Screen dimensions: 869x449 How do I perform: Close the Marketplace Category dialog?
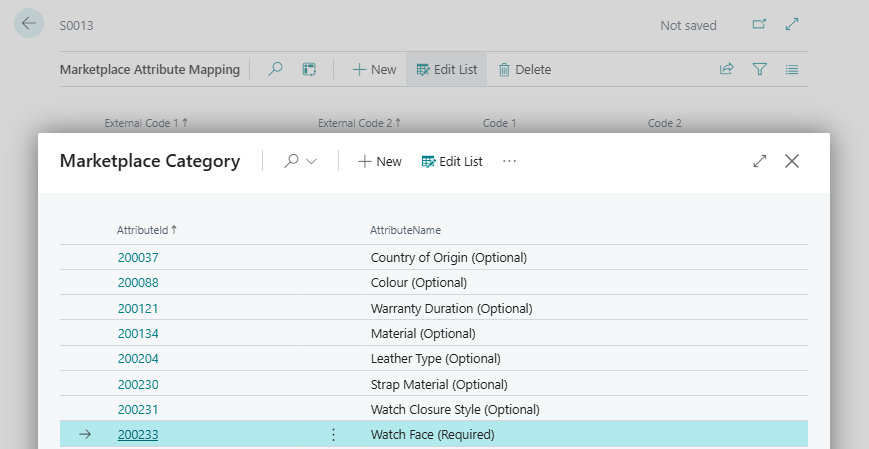(792, 161)
